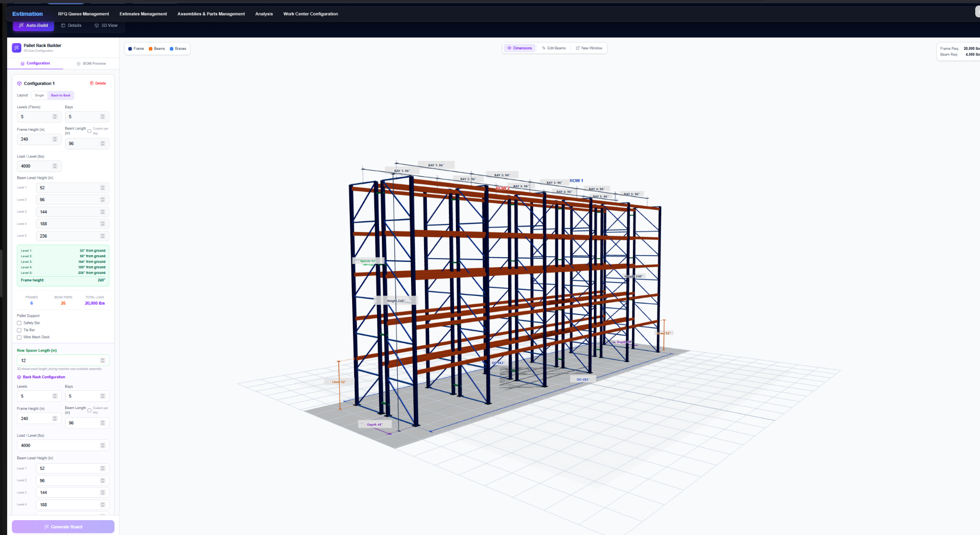Screen dimensions: 980x535
Task: Click the Edit Beams button
Action: [x=554, y=48]
